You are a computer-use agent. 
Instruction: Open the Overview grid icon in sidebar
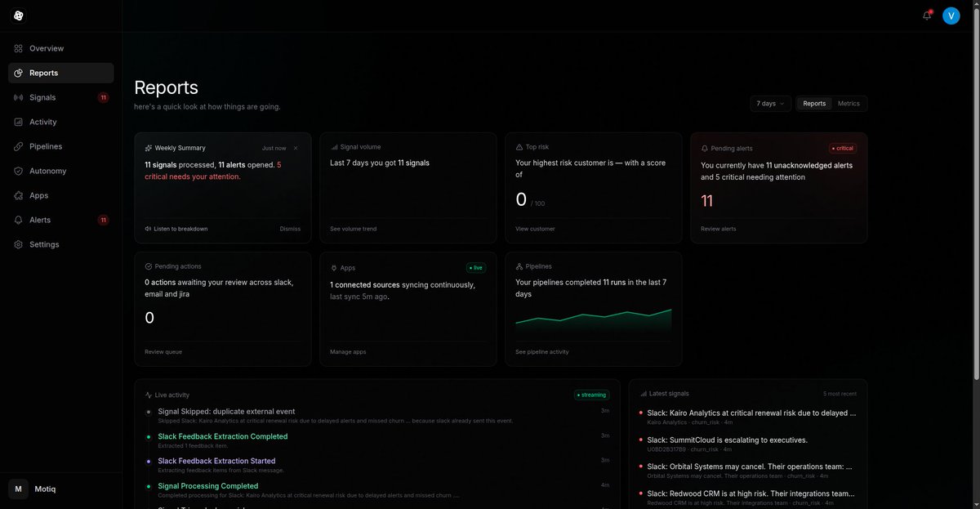click(18, 48)
